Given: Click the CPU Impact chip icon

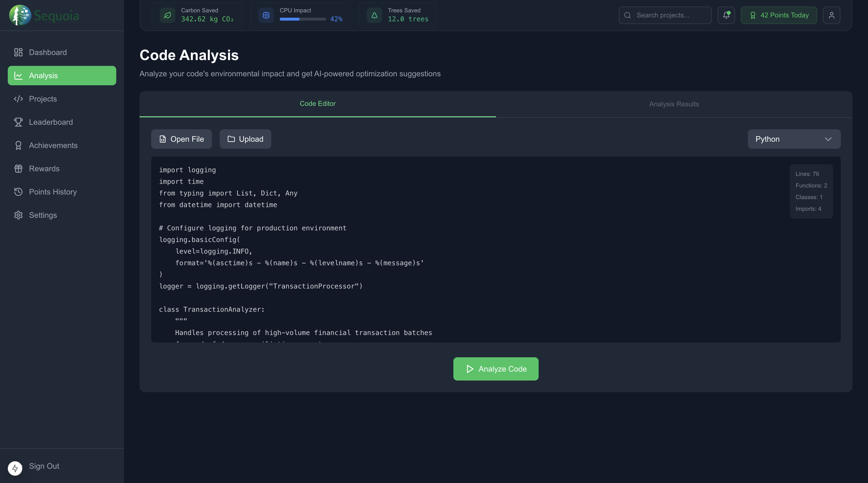Looking at the screenshot, I should (266, 15).
